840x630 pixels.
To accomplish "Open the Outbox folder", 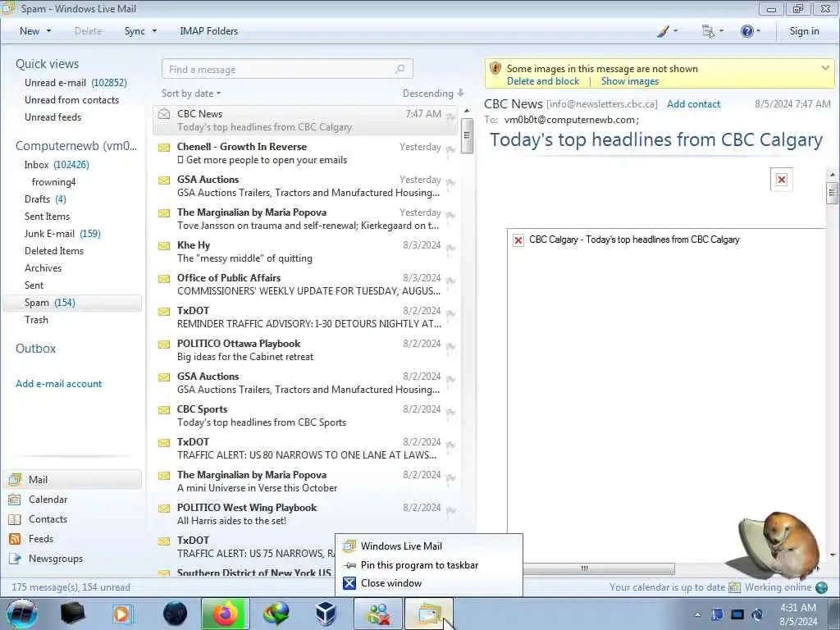I will (36, 348).
